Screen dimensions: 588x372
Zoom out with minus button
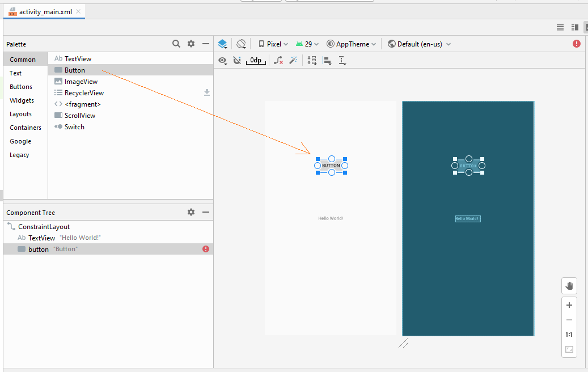tap(569, 320)
